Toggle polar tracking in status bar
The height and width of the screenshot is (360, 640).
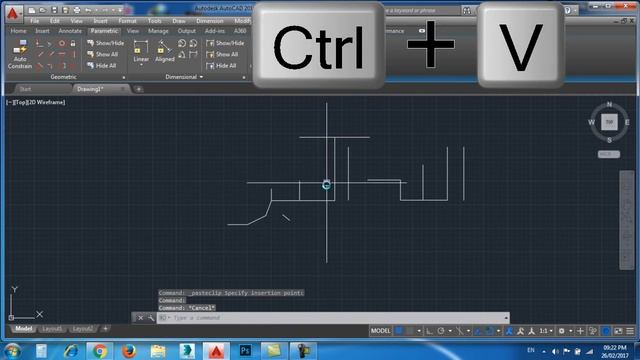441,331
